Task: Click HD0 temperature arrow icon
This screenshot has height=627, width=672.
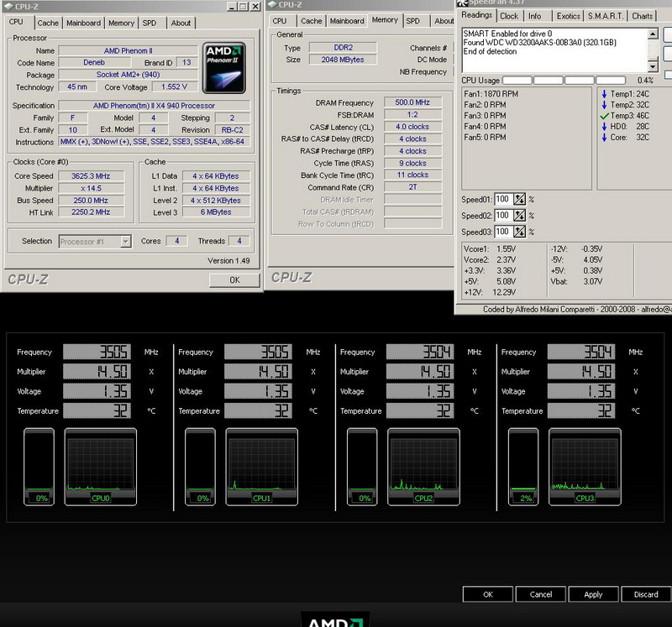Action: pos(604,127)
